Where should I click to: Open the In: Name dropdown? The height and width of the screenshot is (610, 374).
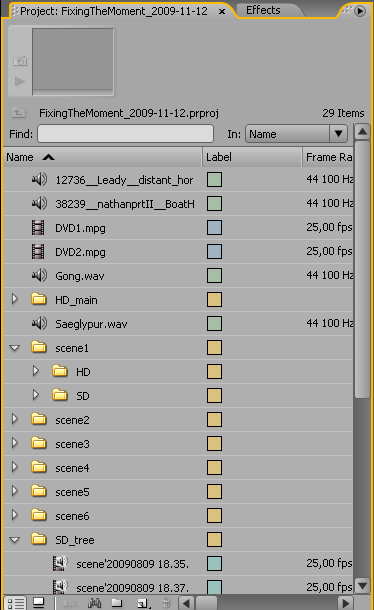[296, 134]
